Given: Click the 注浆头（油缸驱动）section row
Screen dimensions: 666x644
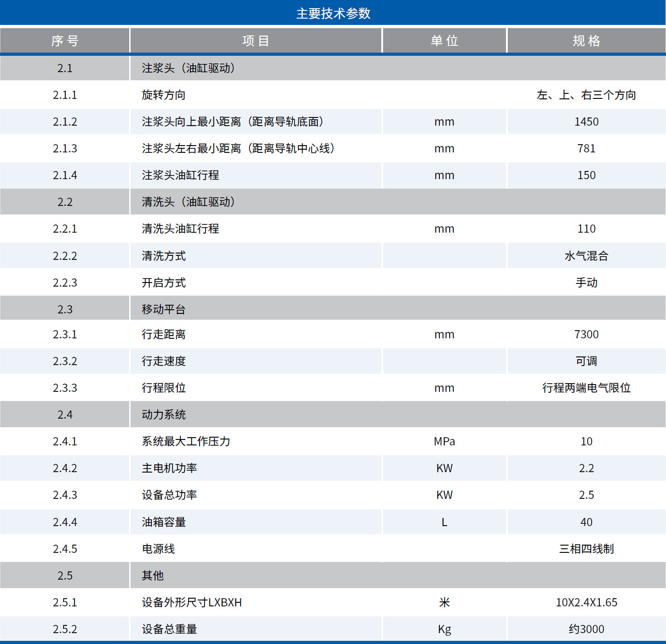Looking at the screenshot, I should (x=188, y=68).
